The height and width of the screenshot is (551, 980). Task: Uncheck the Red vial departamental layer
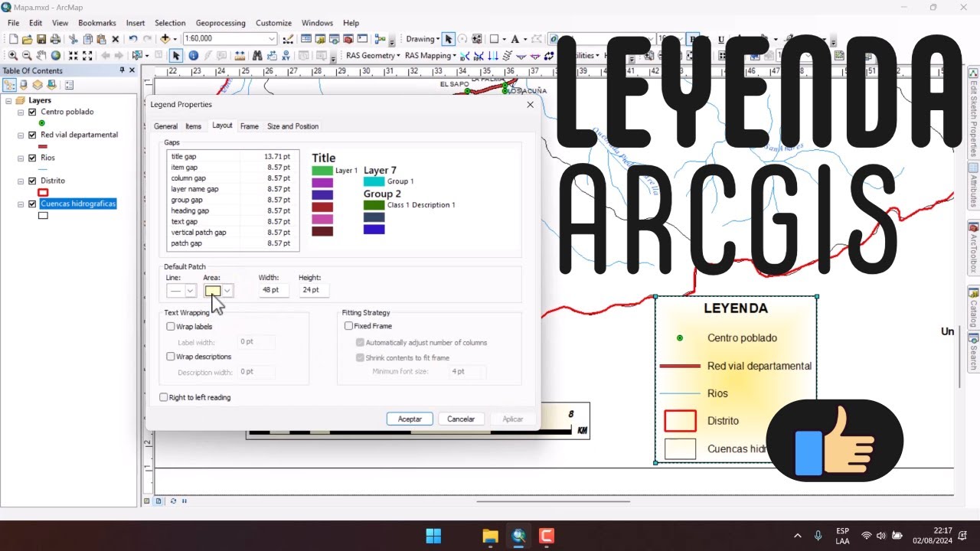[32, 135]
